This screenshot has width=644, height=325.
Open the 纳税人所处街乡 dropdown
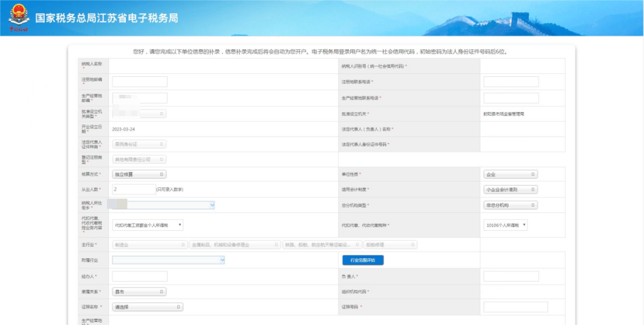163,205
